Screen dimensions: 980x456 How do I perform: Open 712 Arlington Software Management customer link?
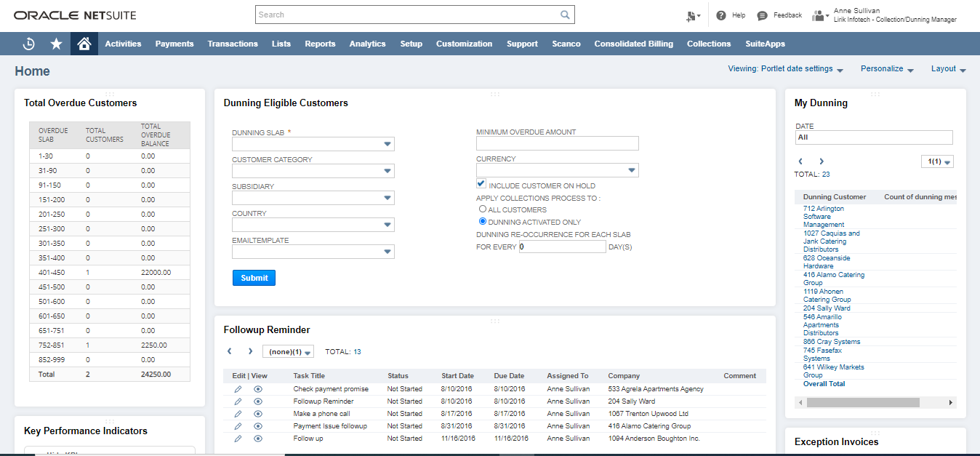point(824,217)
